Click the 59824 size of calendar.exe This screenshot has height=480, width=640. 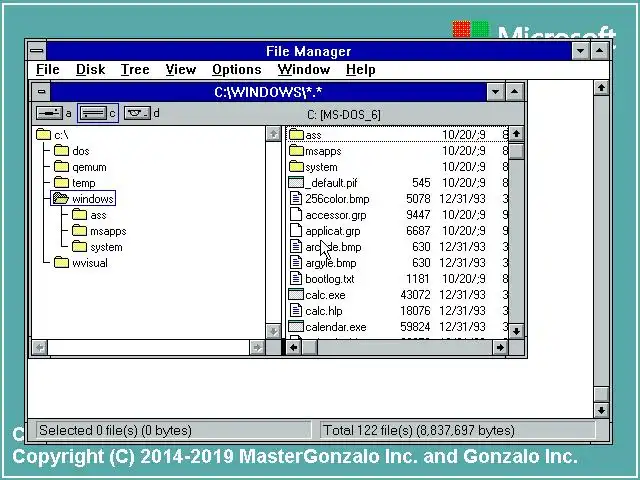point(415,327)
